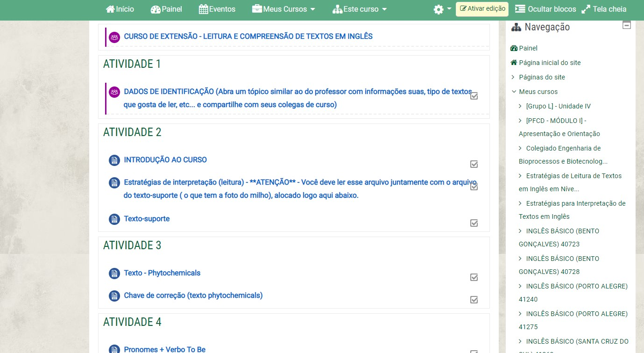The image size is (644, 353).
Task: Click the calendar icon for Eventos
Action: [x=203, y=9]
